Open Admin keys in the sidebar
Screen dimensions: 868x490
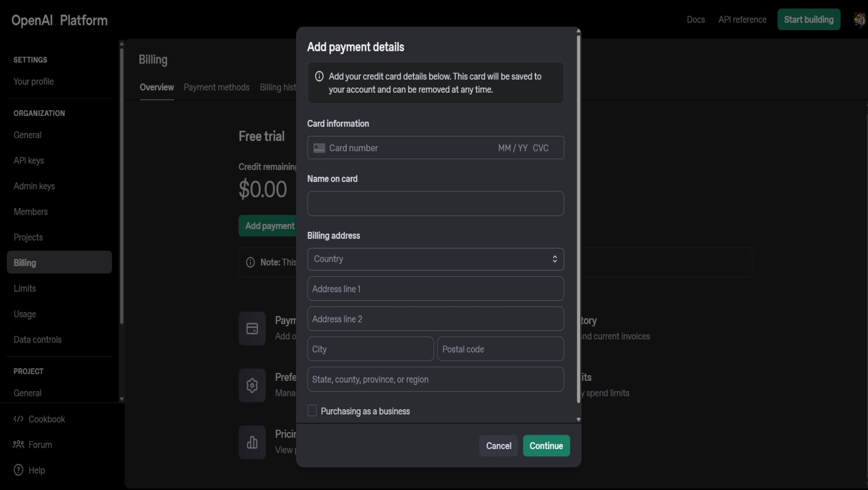coord(34,186)
